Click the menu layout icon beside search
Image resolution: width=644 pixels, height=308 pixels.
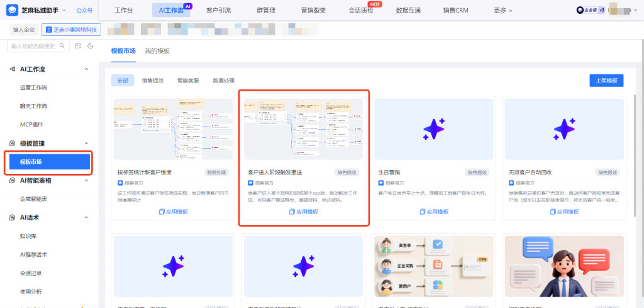point(78,46)
